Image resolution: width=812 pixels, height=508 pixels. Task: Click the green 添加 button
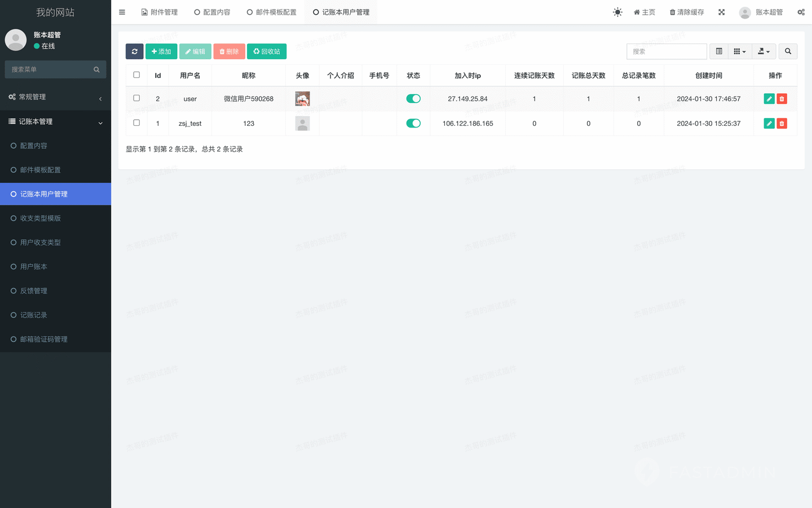point(161,51)
